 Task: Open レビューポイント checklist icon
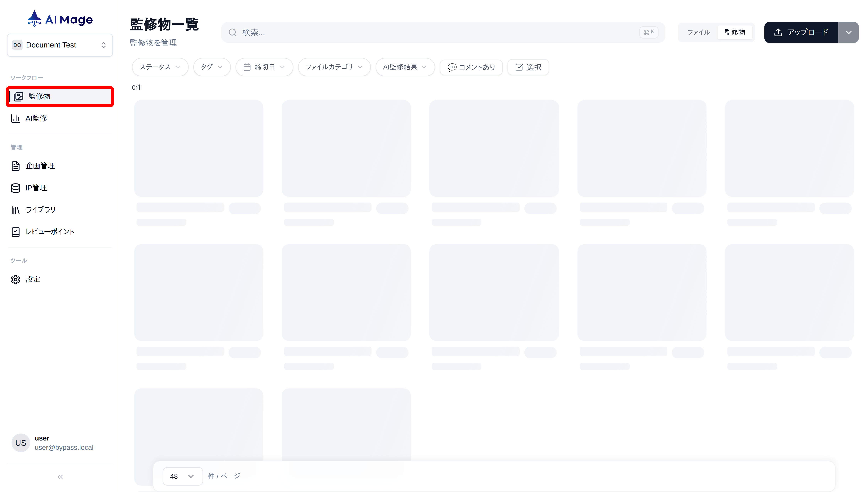click(x=16, y=232)
